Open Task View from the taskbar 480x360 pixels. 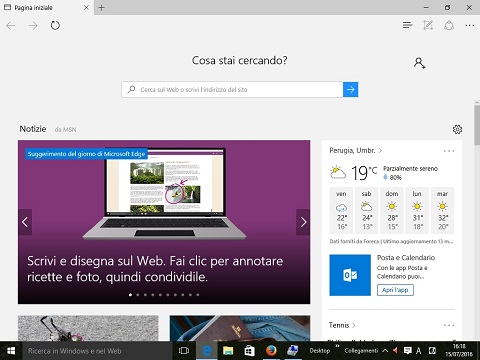pos(184,351)
